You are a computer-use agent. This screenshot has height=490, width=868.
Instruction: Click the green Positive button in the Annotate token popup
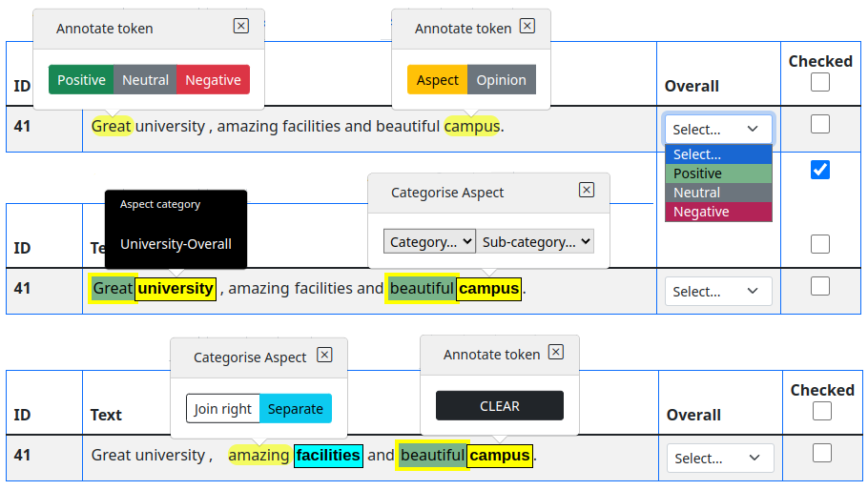(x=81, y=80)
